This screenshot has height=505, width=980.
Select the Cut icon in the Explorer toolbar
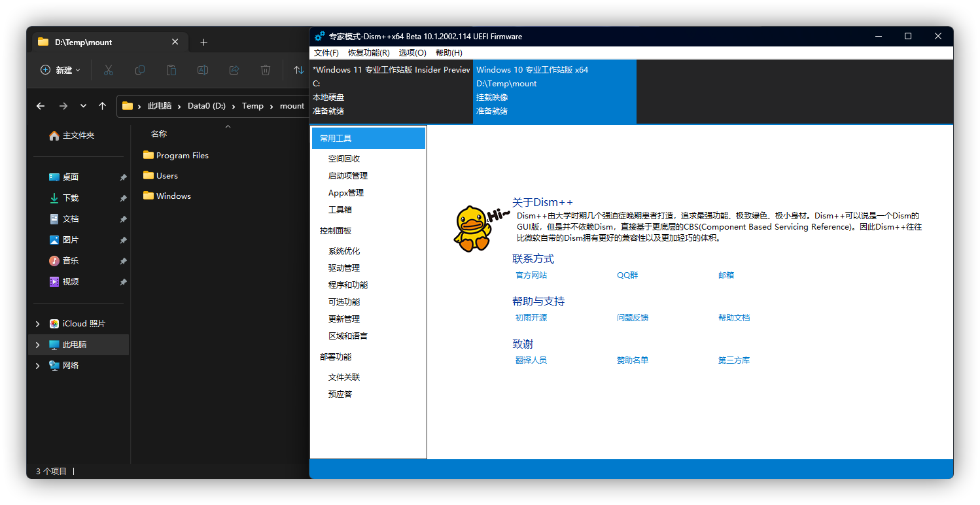click(109, 71)
